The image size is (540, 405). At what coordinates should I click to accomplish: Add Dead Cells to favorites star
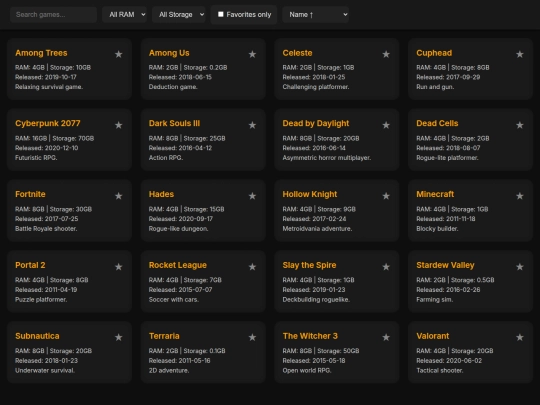[x=520, y=125]
